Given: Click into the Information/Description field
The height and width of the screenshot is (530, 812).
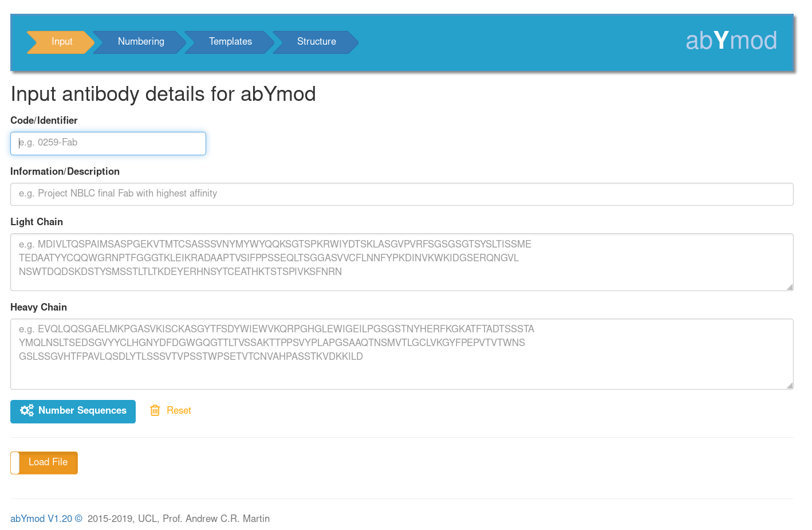Looking at the screenshot, I should click(x=402, y=194).
